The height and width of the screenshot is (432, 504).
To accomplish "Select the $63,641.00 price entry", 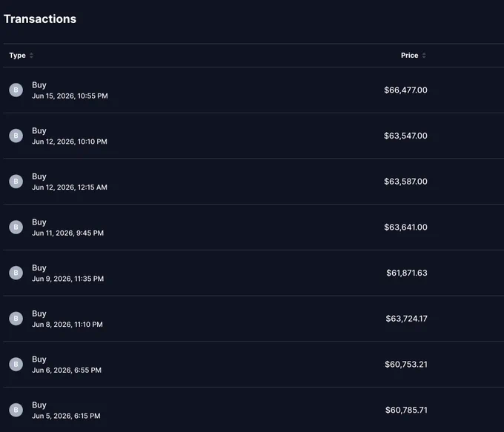I will pos(405,227).
